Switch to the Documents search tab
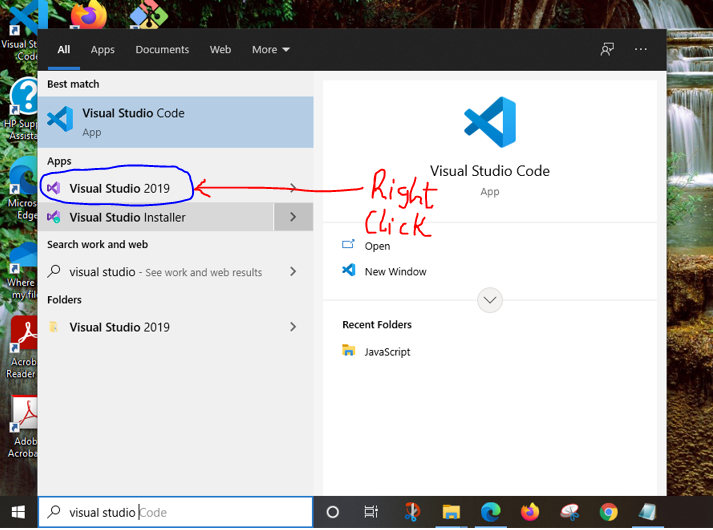The width and height of the screenshot is (713, 530). click(x=162, y=50)
